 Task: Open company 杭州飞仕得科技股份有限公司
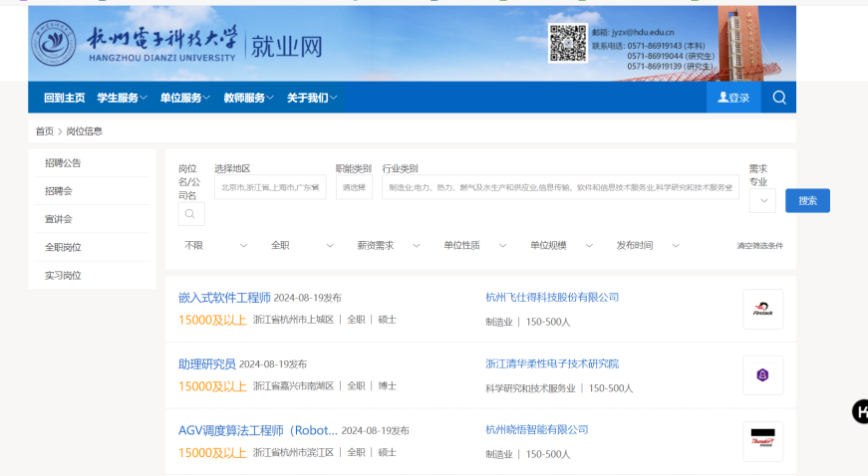(552, 297)
